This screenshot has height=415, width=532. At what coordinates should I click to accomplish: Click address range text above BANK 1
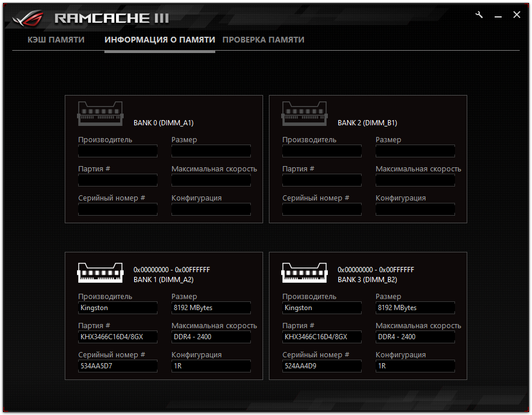tap(171, 269)
